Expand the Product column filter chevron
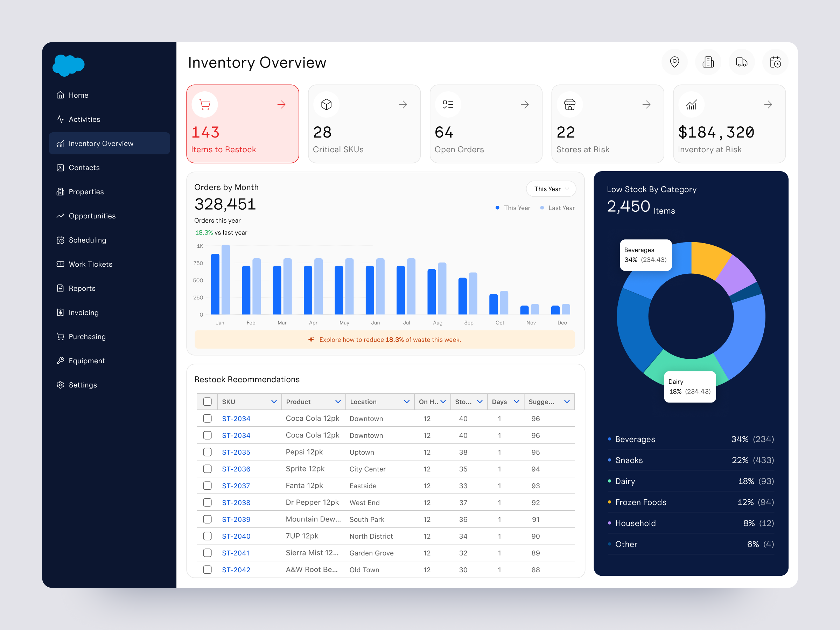The image size is (840, 630). pos(338,402)
